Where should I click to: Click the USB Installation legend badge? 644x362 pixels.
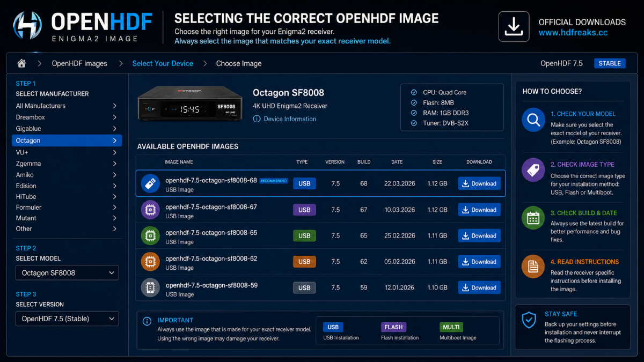pyautogui.click(x=333, y=327)
